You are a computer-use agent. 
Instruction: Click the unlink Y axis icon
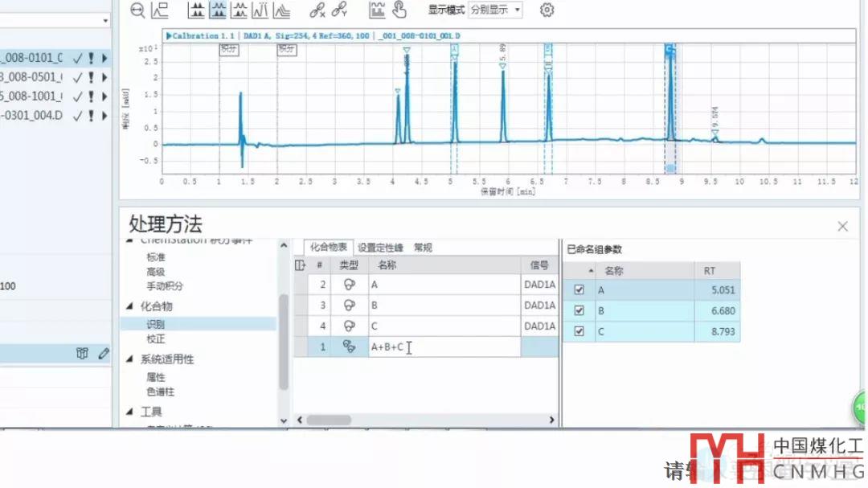[338, 10]
